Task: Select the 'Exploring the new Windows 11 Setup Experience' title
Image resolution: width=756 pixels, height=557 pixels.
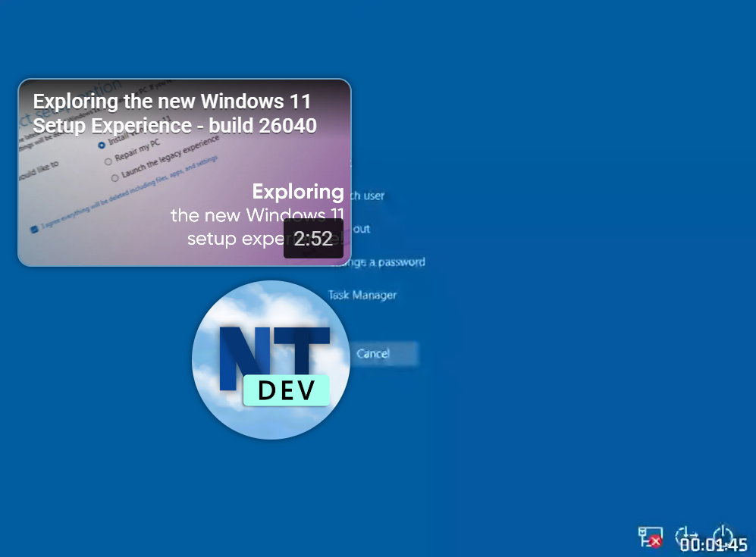Action: (175, 114)
